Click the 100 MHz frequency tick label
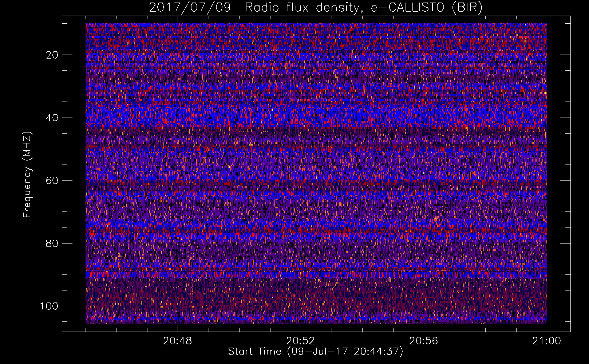 click(x=49, y=306)
